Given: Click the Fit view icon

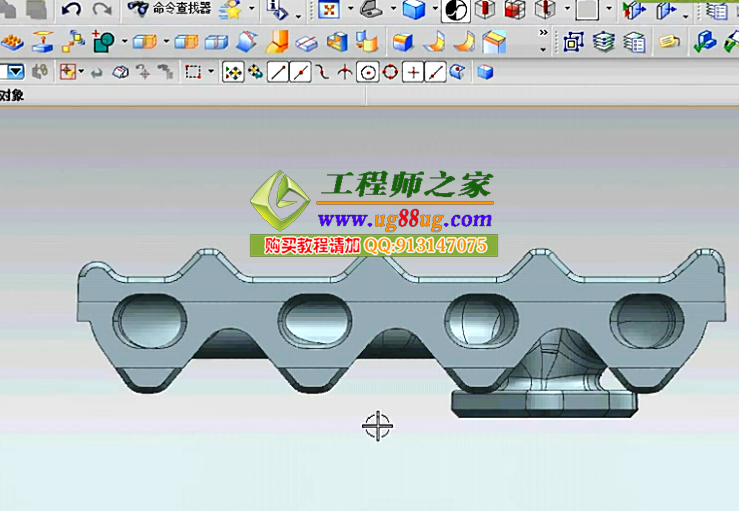Looking at the screenshot, I should (x=329, y=9).
